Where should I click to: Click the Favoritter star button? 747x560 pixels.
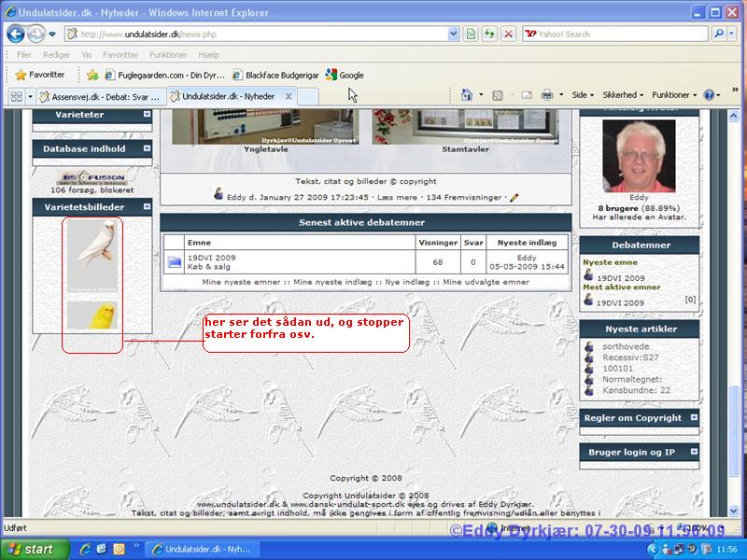[x=40, y=75]
